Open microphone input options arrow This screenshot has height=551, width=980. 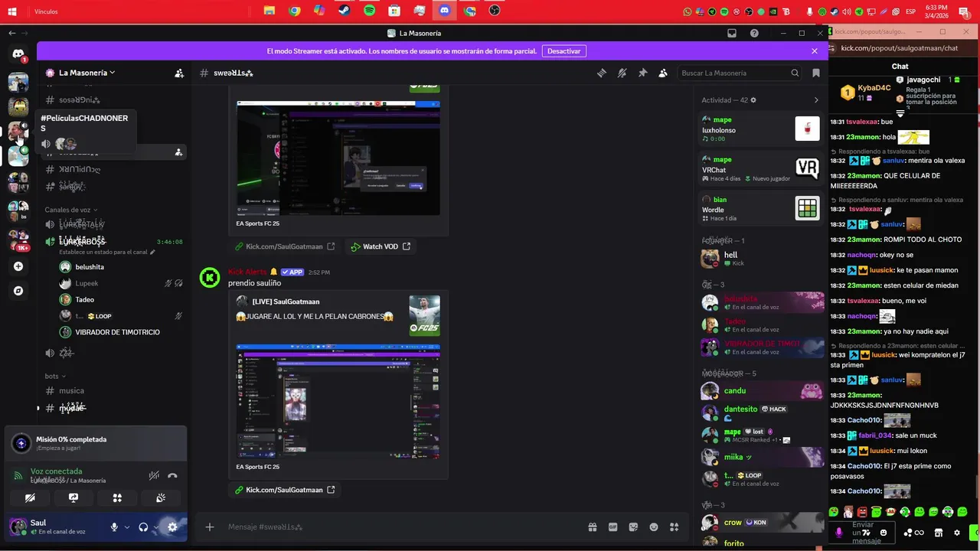coord(127,527)
